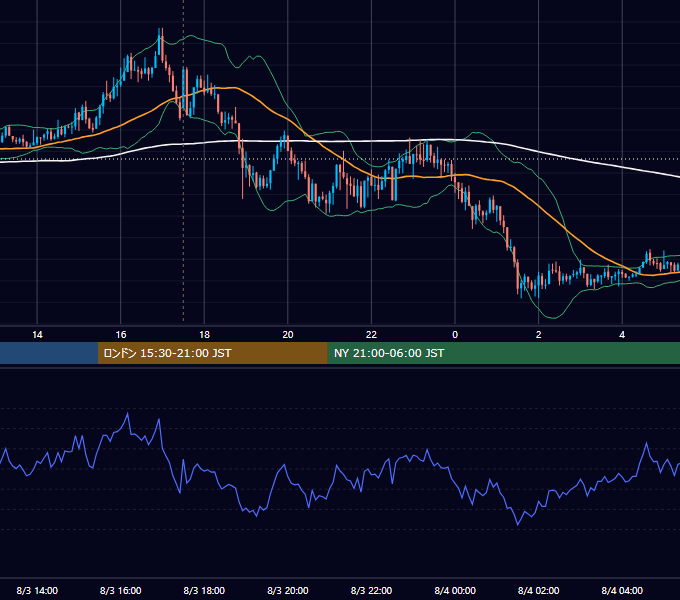The width and height of the screenshot is (680, 600).
Task: Click the 18 hour label on price chart axis
Action: (204, 335)
